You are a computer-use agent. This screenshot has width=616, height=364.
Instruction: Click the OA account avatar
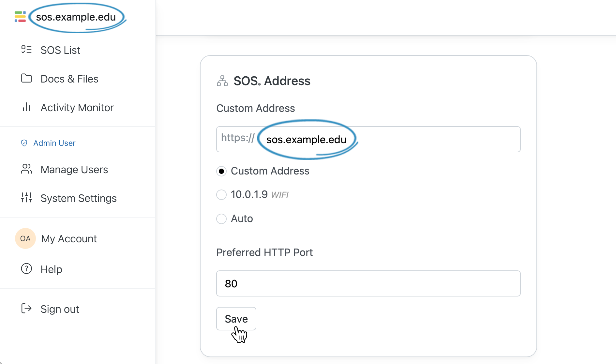(25, 238)
